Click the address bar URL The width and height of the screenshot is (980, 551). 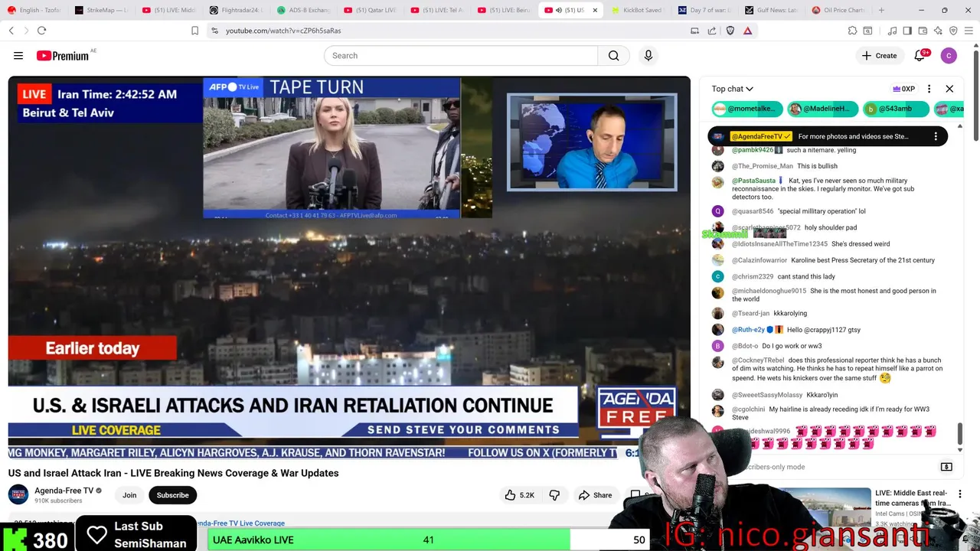283,31
